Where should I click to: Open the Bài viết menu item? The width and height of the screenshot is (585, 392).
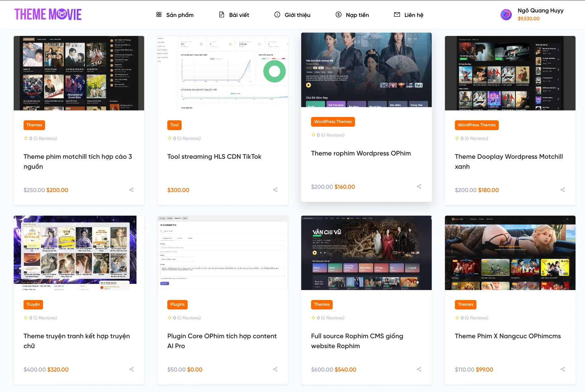pos(234,15)
